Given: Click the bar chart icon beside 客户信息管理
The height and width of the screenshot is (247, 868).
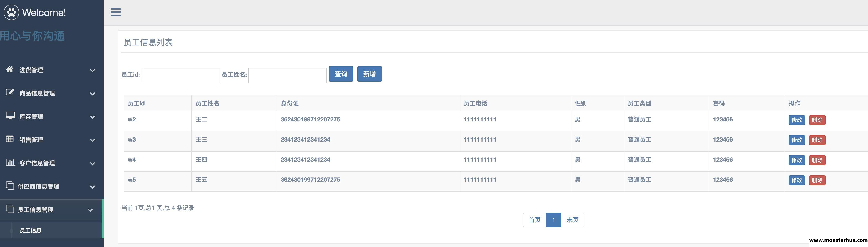Looking at the screenshot, I should tap(10, 162).
